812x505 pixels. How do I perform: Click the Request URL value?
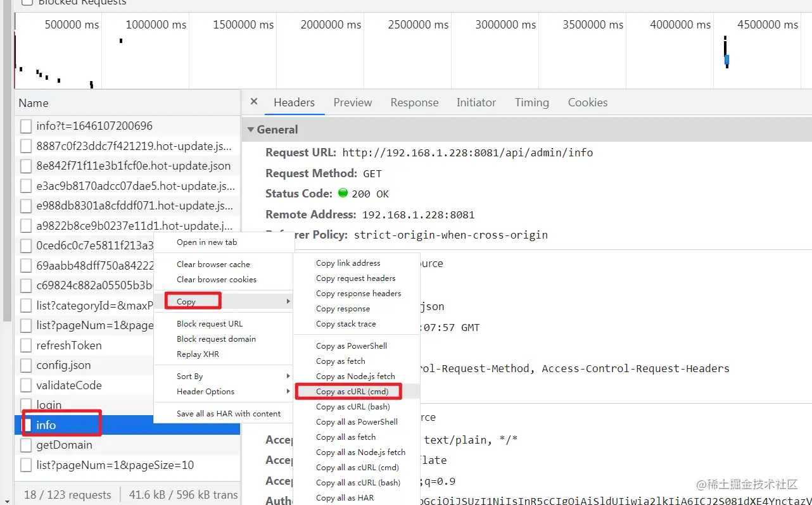point(467,153)
